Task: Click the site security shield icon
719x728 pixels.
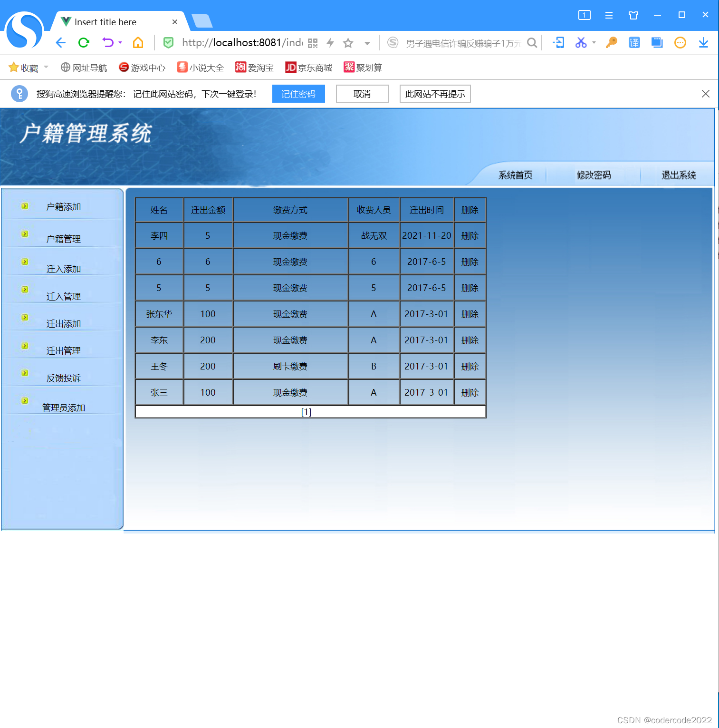Action: coord(168,42)
